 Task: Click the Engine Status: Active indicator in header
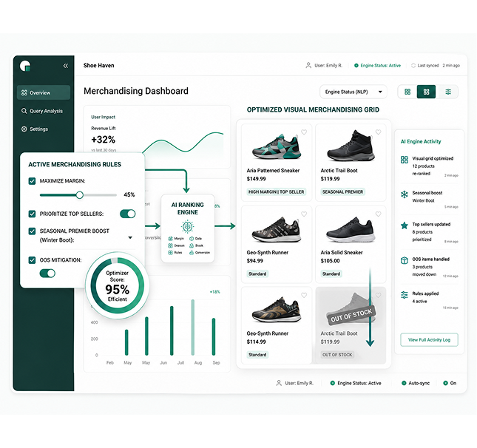tap(377, 65)
